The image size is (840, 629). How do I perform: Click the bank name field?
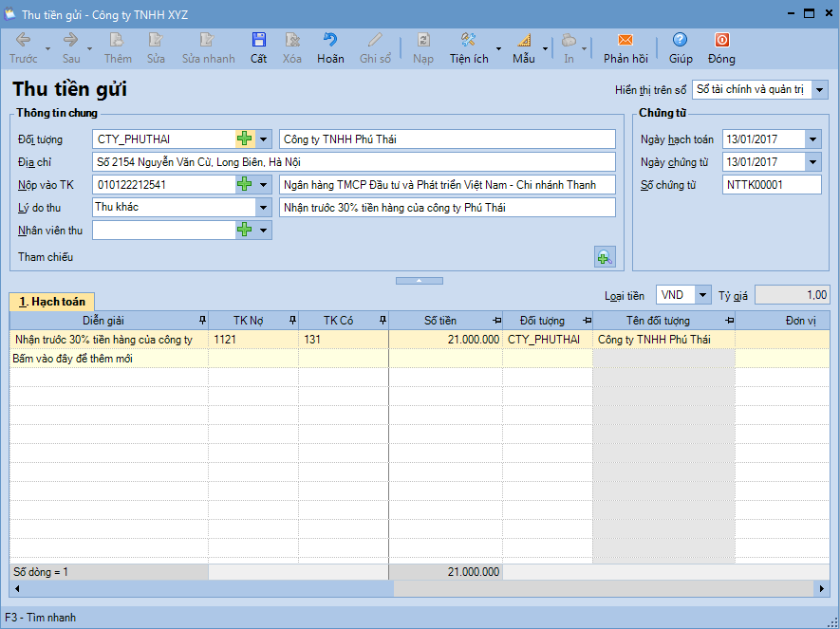tap(447, 185)
